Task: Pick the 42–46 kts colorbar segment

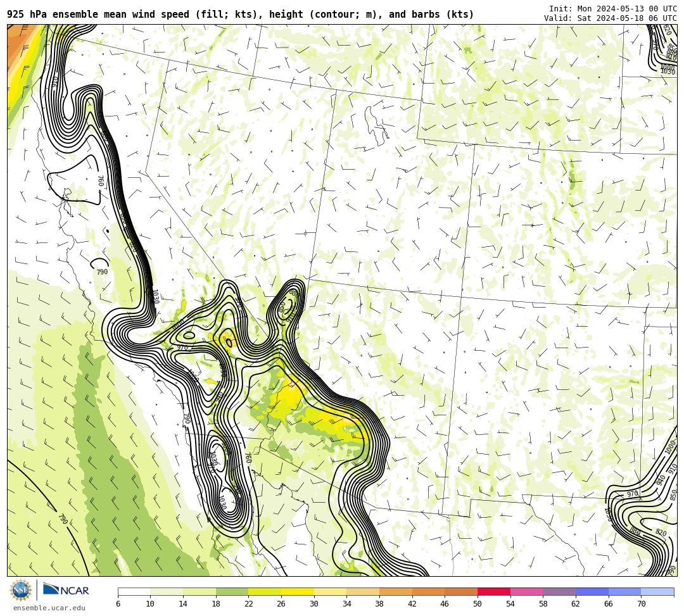Action: (x=428, y=591)
